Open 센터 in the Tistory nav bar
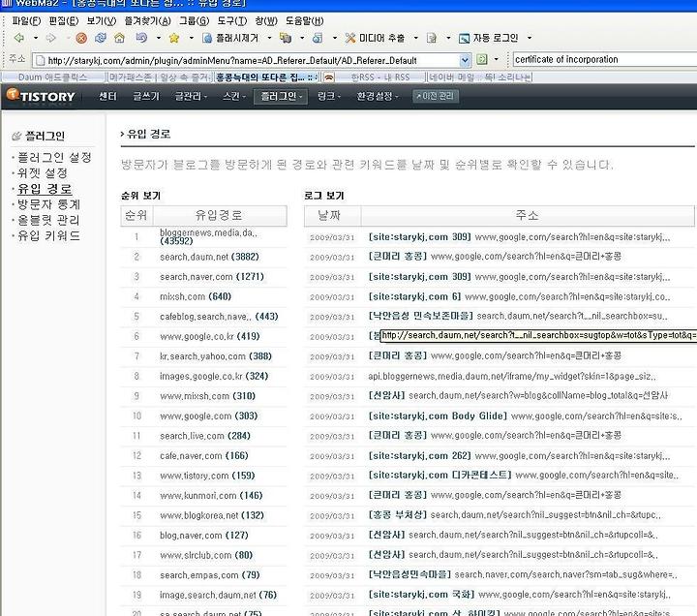 (107, 96)
